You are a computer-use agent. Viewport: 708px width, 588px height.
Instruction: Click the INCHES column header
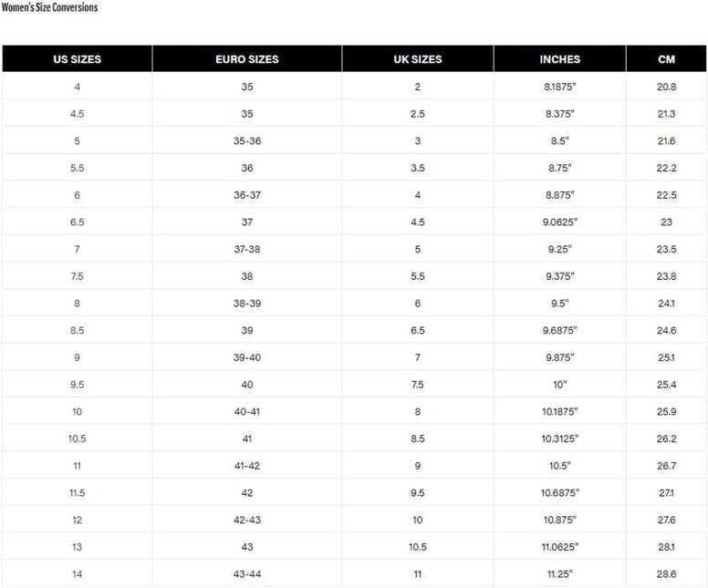pyautogui.click(x=560, y=58)
